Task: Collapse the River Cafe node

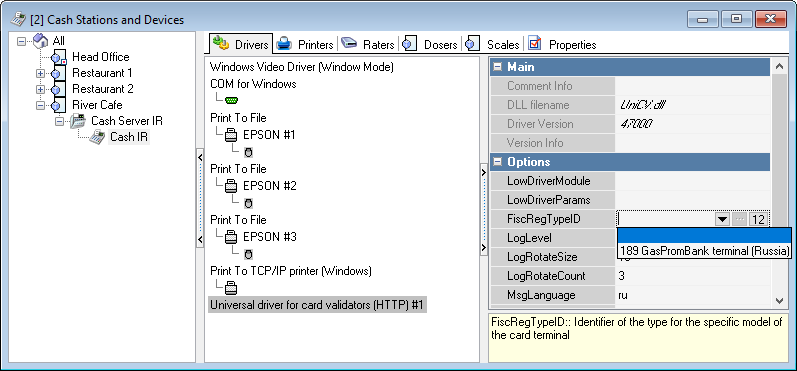Action: point(41,105)
